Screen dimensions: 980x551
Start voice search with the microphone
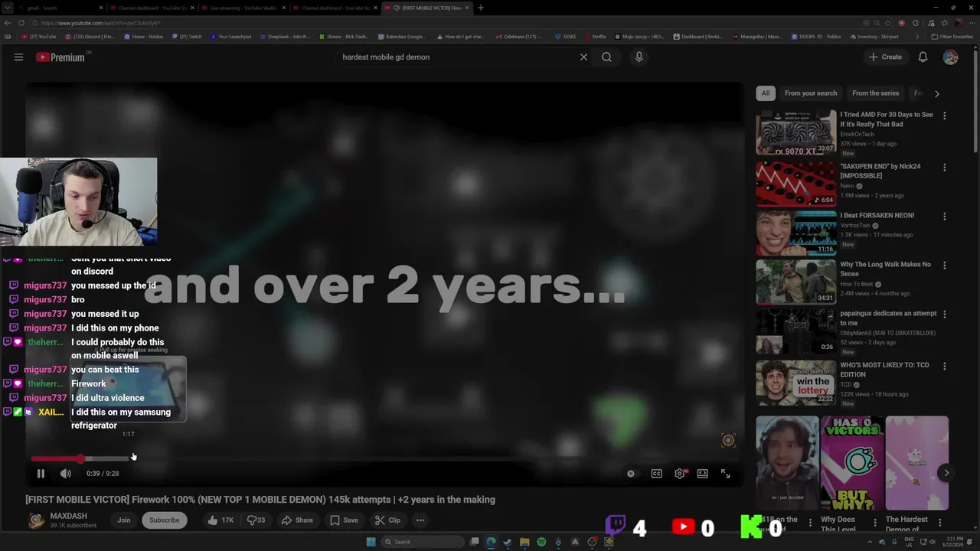(x=639, y=57)
